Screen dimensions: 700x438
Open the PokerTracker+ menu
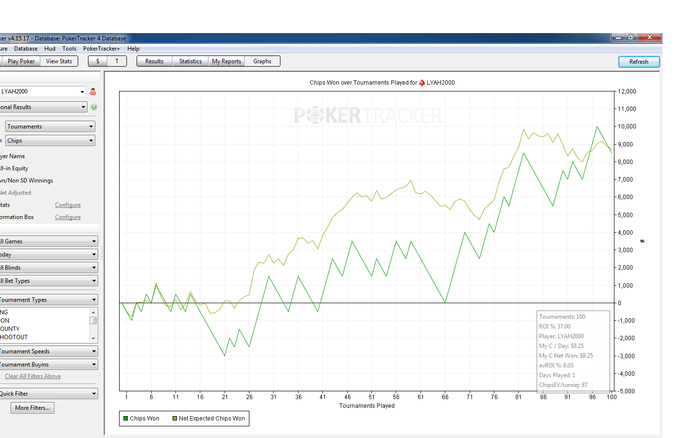coord(101,49)
